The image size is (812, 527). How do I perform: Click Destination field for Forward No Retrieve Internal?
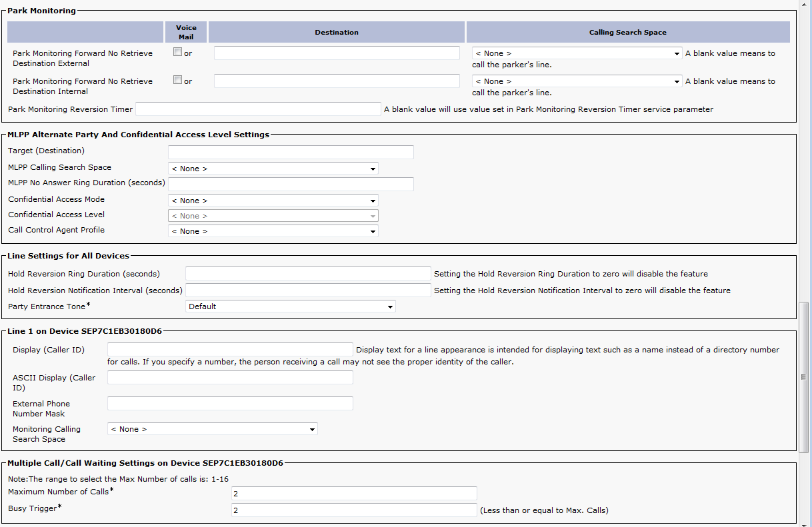pos(337,81)
